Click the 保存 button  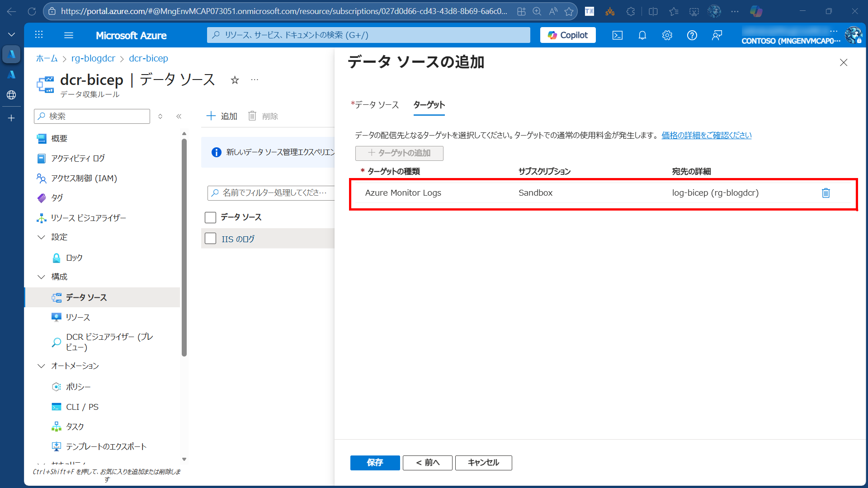[x=375, y=462]
